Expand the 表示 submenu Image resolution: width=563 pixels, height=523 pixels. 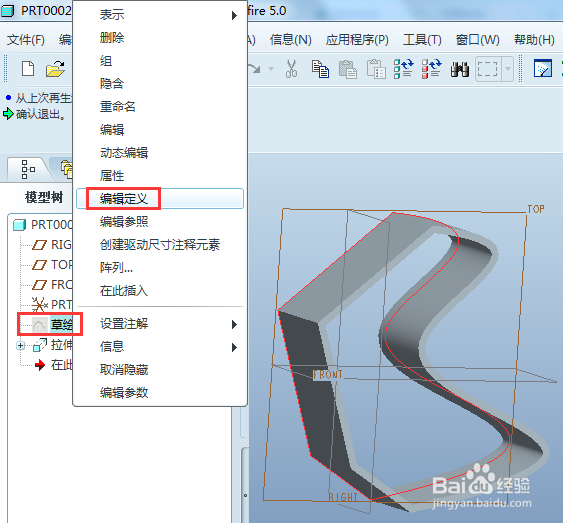tap(160, 15)
